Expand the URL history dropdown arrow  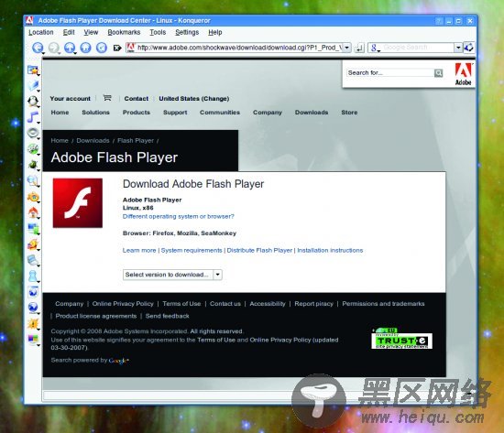346,48
